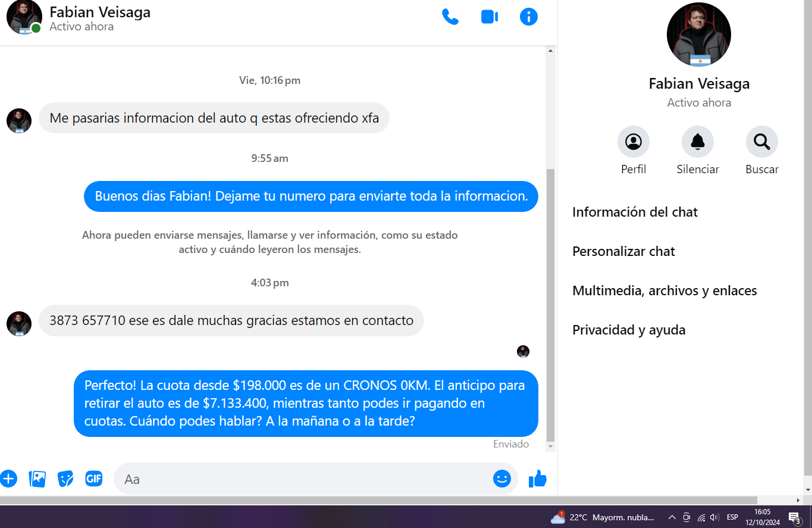
Task: Expand Multimedia, archivos y enlaces section
Action: (664, 290)
